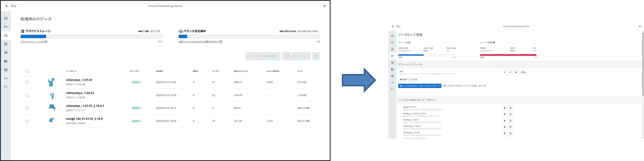Check the box for testg9-144_01-01-01_2.19.0
644x161 pixels.
point(27,121)
